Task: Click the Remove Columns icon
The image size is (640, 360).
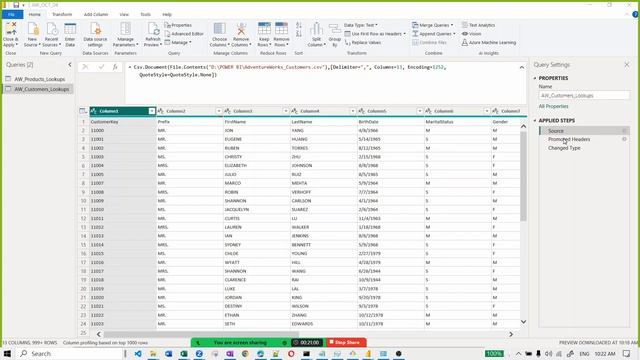Action: [x=241, y=29]
